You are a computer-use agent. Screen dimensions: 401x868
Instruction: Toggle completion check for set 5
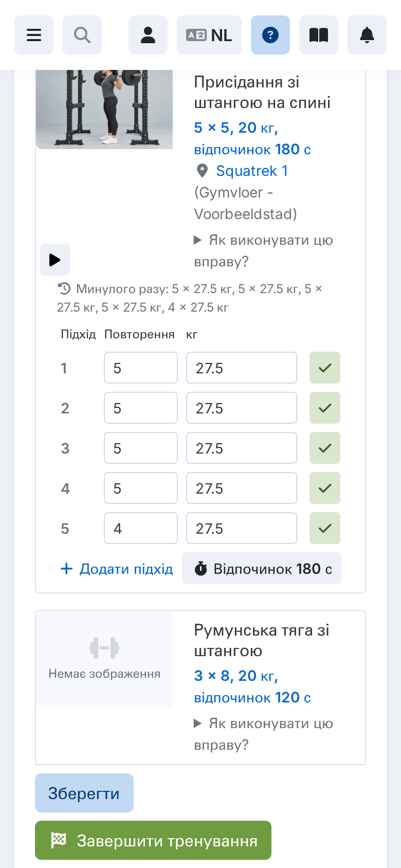coord(325,528)
